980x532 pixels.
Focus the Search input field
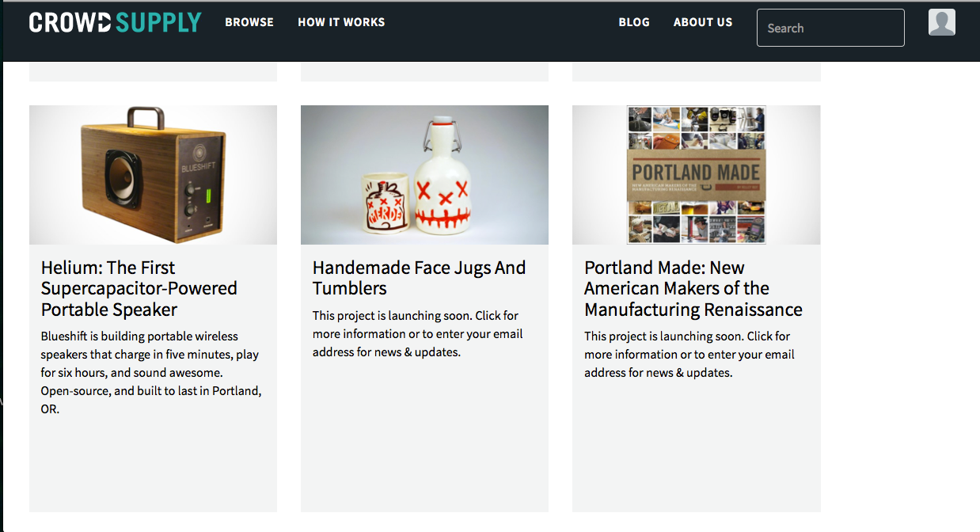coord(830,28)
